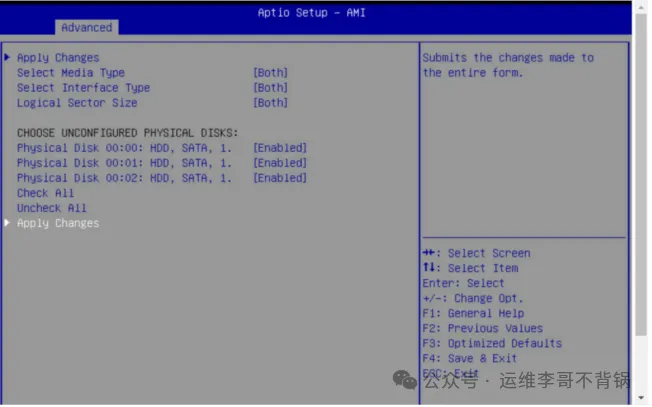Image resolution: width=652 pixels, height=407 pixels.
Task: Open the Advanced tab
Action: (86, 27)
